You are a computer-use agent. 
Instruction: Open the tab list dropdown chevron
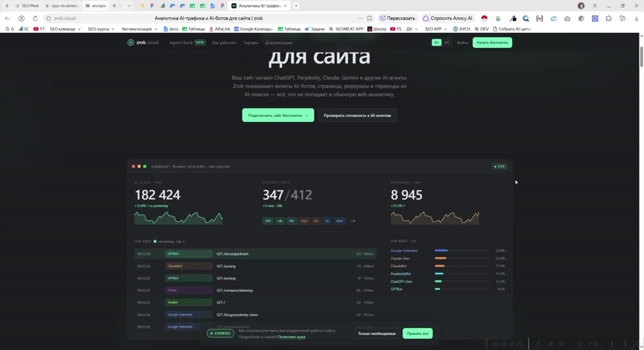pyautogui.click(x=129, y=6)
